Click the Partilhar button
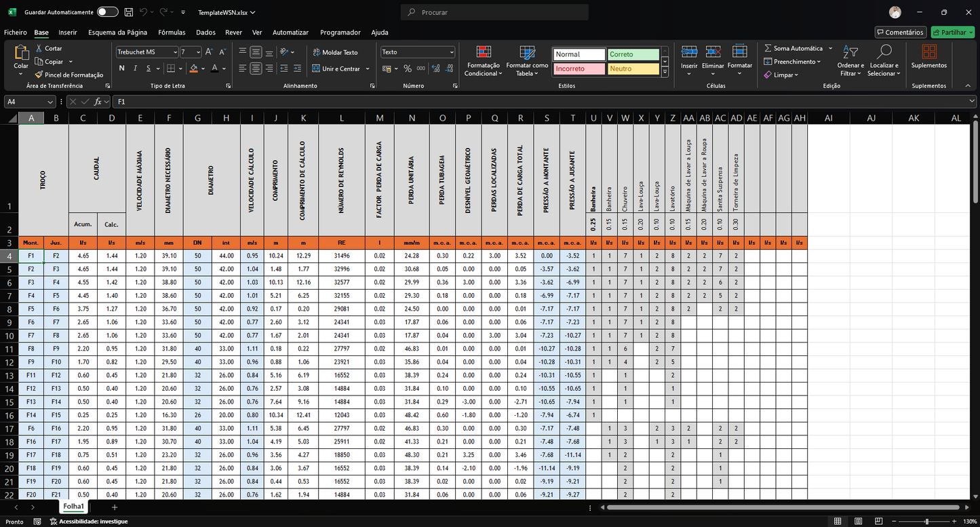The image size is (980, 527). click(x=952, y=32)
